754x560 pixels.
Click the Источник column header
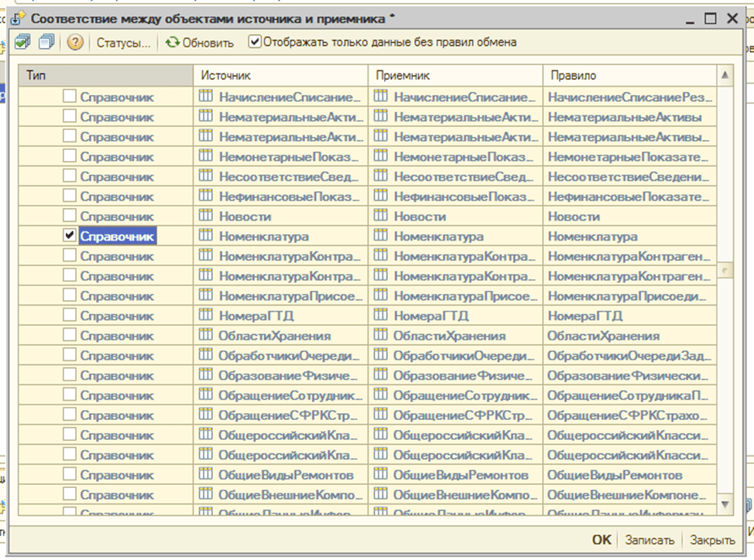coord(280,75)
